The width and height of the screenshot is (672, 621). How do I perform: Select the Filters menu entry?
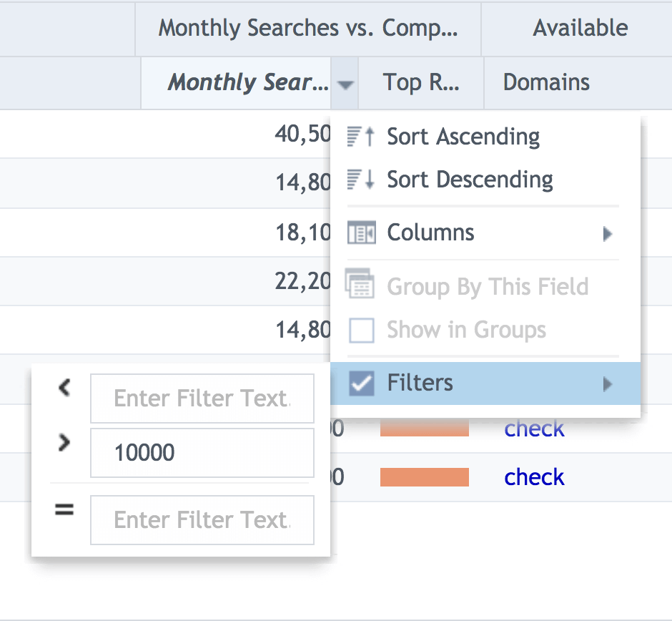click(485, 383)
